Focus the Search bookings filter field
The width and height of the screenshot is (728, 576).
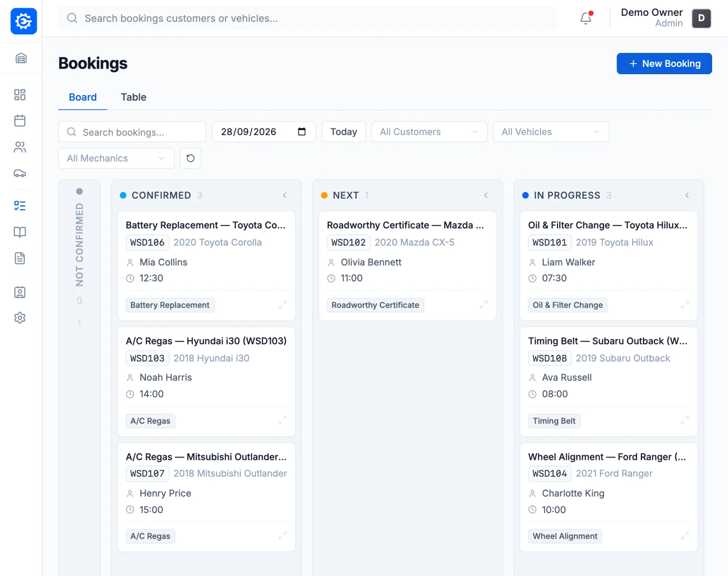coord(132,132)
